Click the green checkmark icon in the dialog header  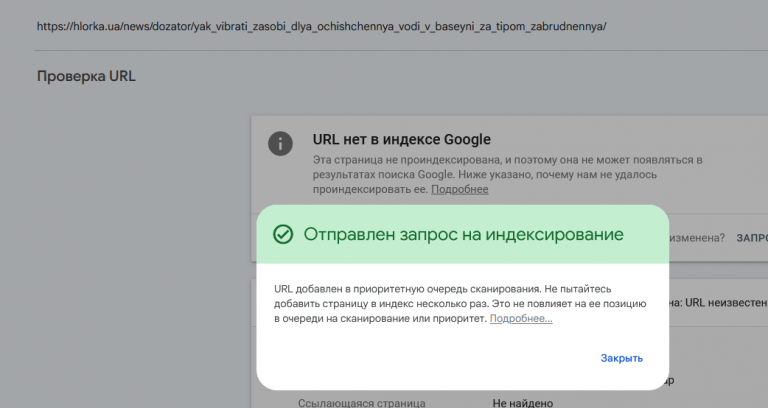coord(283,235)
